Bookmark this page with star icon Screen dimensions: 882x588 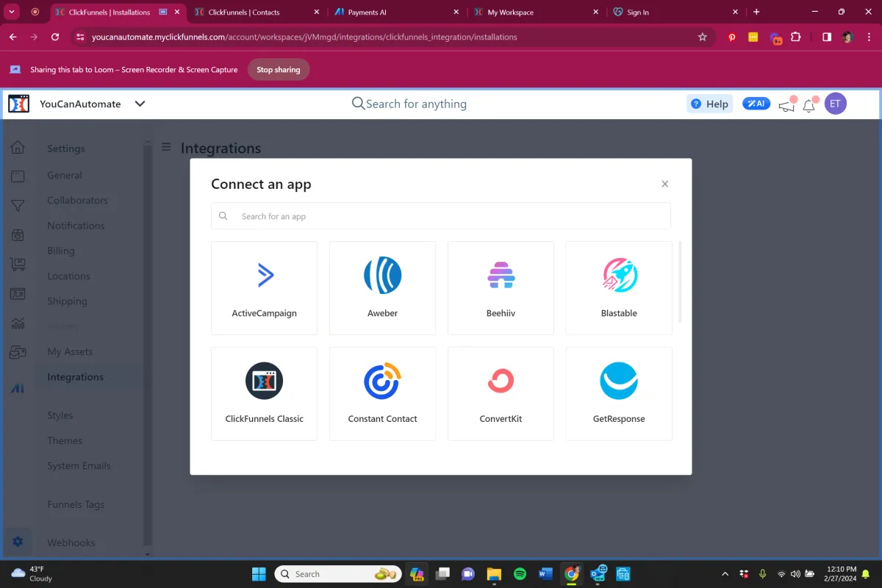(x=702, y=37)
